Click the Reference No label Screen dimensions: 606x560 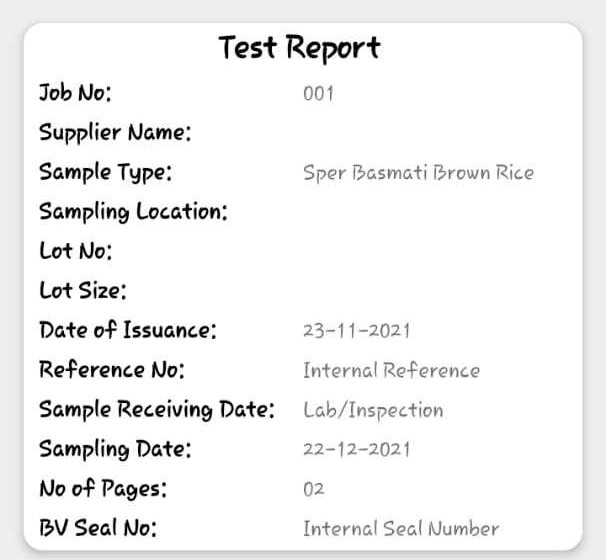(x=112, y=370)
